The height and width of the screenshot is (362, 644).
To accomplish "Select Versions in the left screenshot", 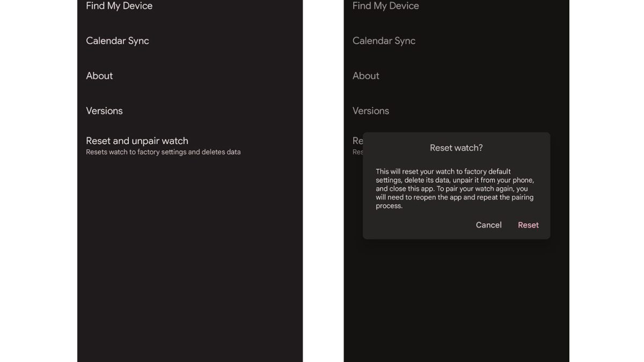I will click(104, 111).
